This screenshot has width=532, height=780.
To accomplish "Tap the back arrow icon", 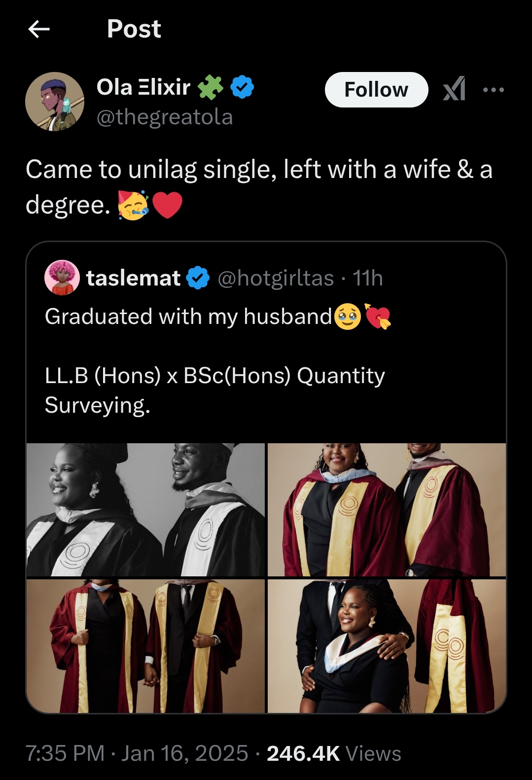I will click(x=39, y=29).
